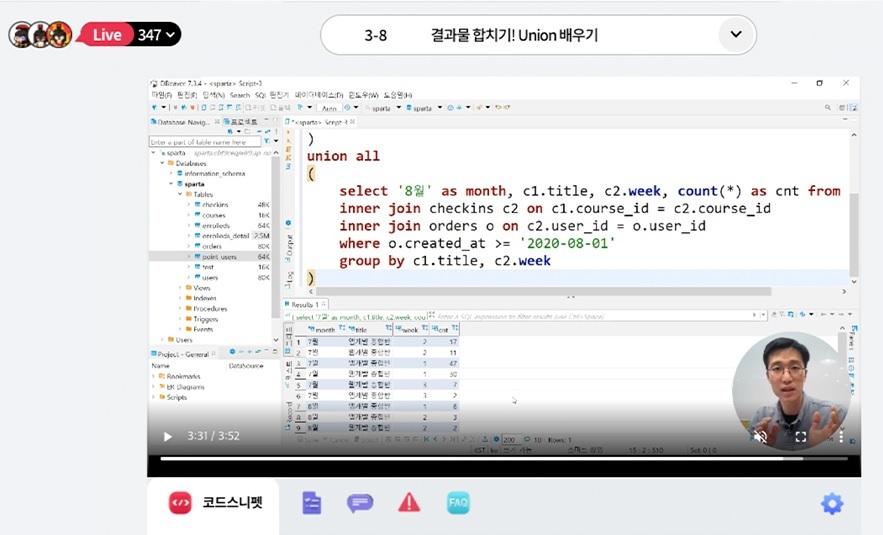Click the 200 row-limit field
This screenshot has height=535, width=883.
point(510,440)
